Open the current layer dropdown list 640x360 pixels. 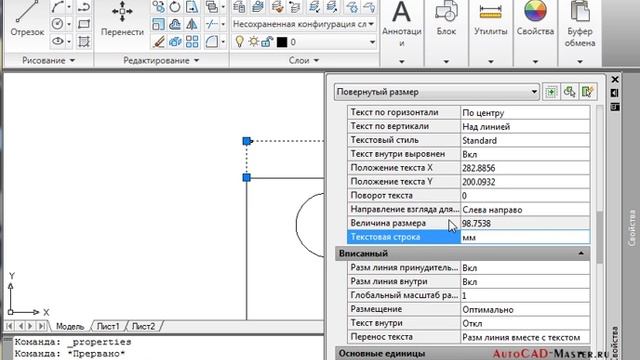point(372,42)
